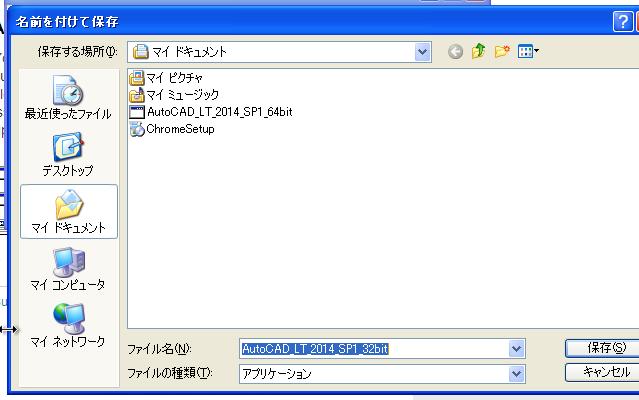This screenshot has height=400, width=639.
Task: Expand the ファイルの種類 dropdown arrow
Action: [x=516, y=374]
